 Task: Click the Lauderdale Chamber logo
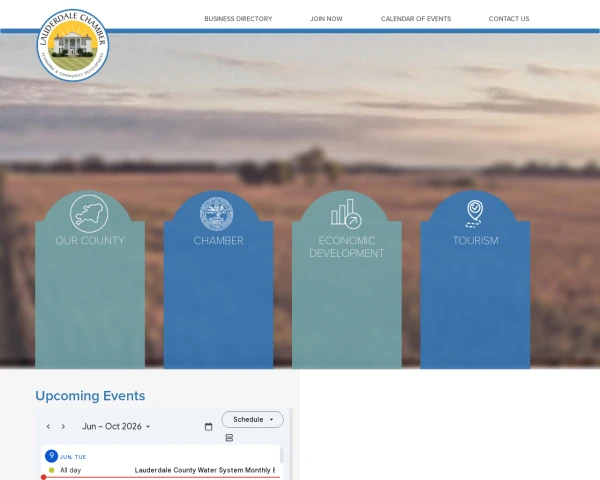73,45
